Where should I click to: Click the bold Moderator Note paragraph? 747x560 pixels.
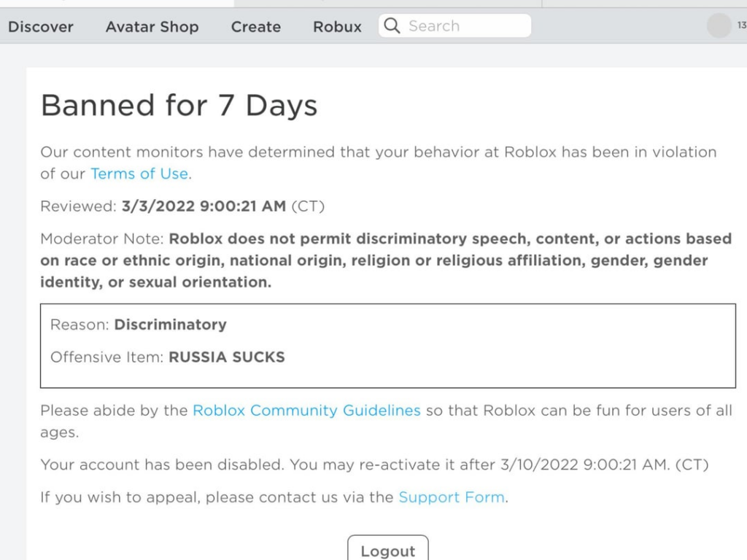click(x=385, y=260)
